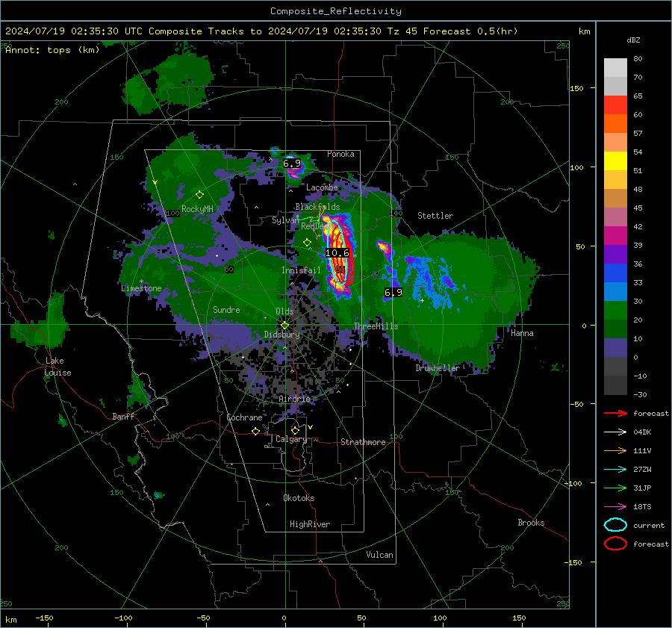Select the orange 111V track arrow

click(615, 450)
